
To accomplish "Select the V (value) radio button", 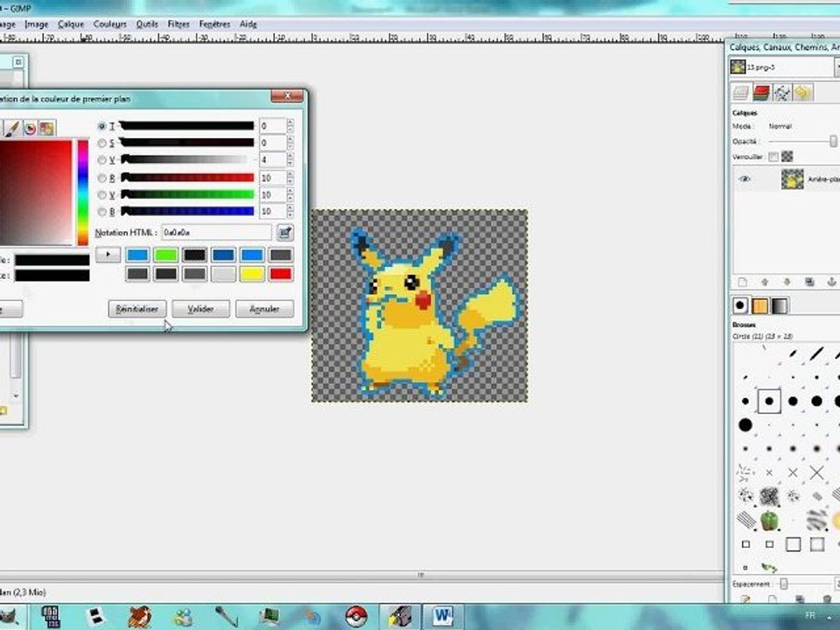I will pos(101,159).
